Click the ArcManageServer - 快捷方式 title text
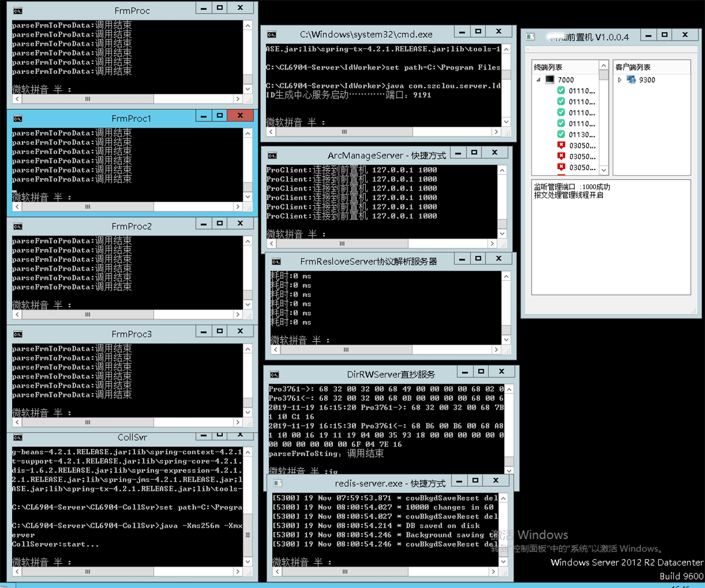 tap(387, 156)
